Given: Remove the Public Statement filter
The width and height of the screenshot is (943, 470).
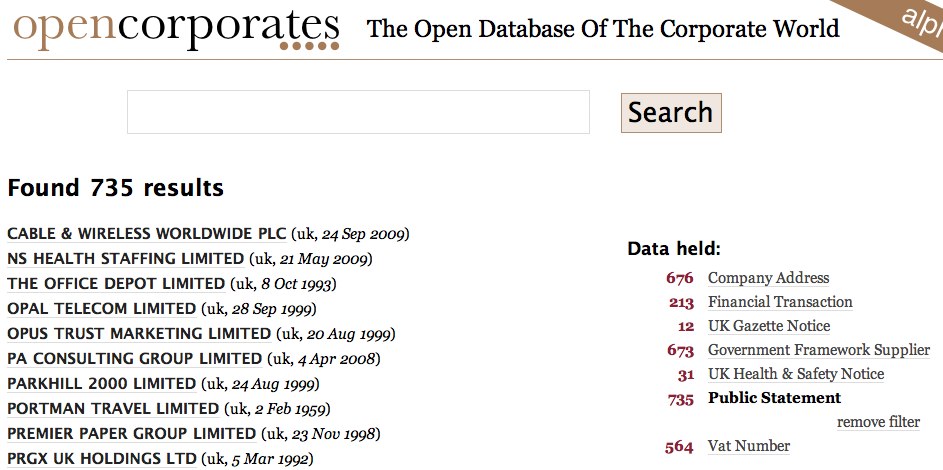Looking at the screenshot, I should [x=878, y=422].
